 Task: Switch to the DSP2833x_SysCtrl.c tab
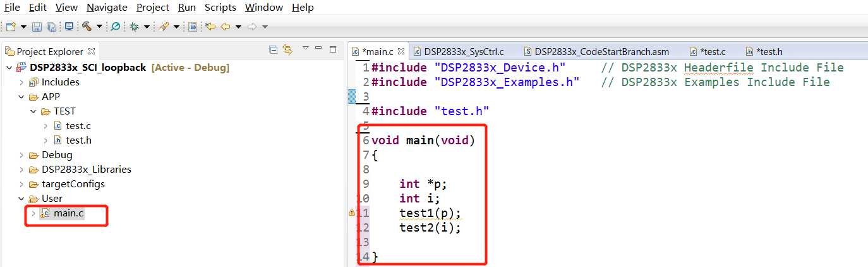pos(464,51)
